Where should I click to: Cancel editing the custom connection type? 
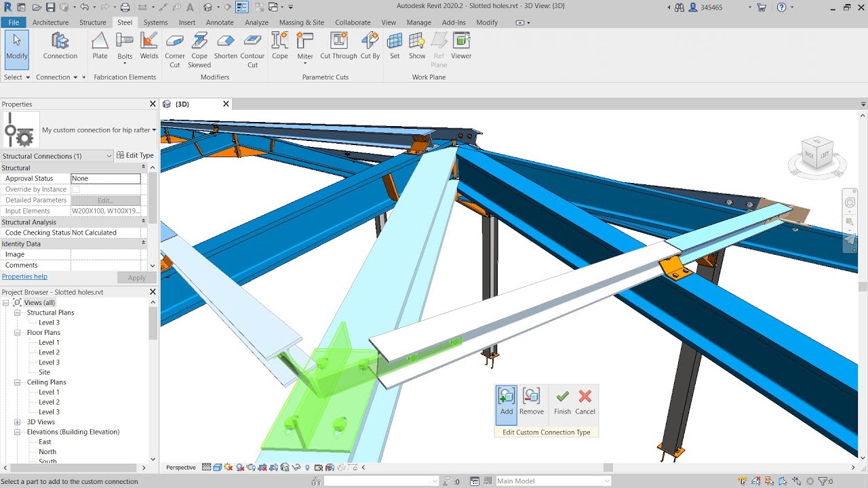585,402
